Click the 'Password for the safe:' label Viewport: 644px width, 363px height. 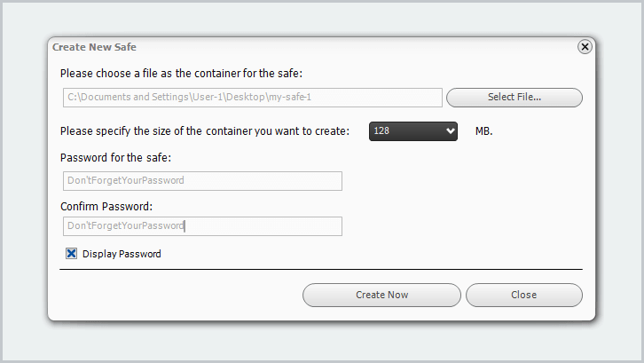click(115, 157)
